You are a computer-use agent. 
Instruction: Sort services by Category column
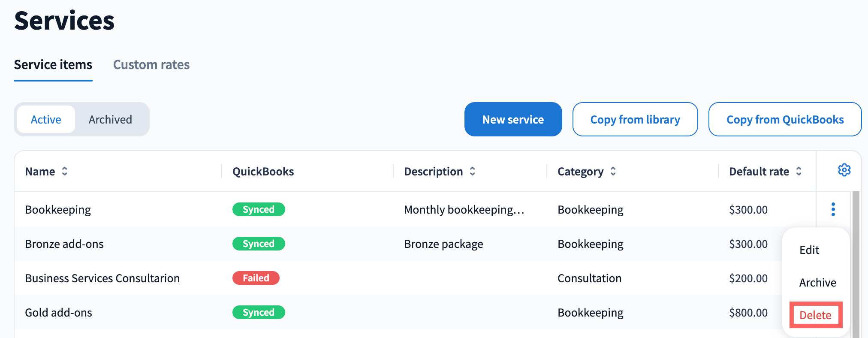pos(613,172)
